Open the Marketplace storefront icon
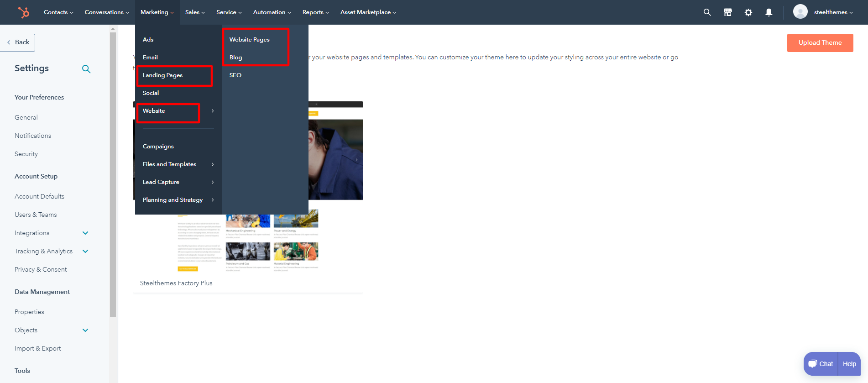The image size is (868, 383). tap(727, 12)
